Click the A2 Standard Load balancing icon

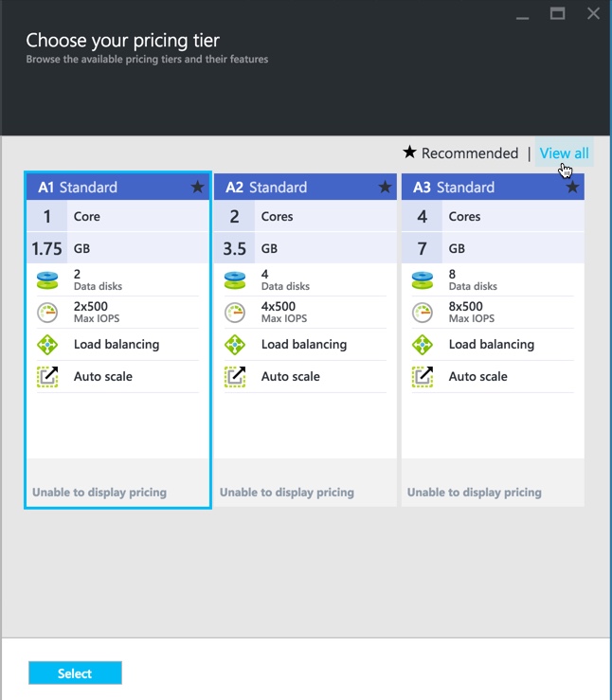pyautogui.click(x=235, y=345)
